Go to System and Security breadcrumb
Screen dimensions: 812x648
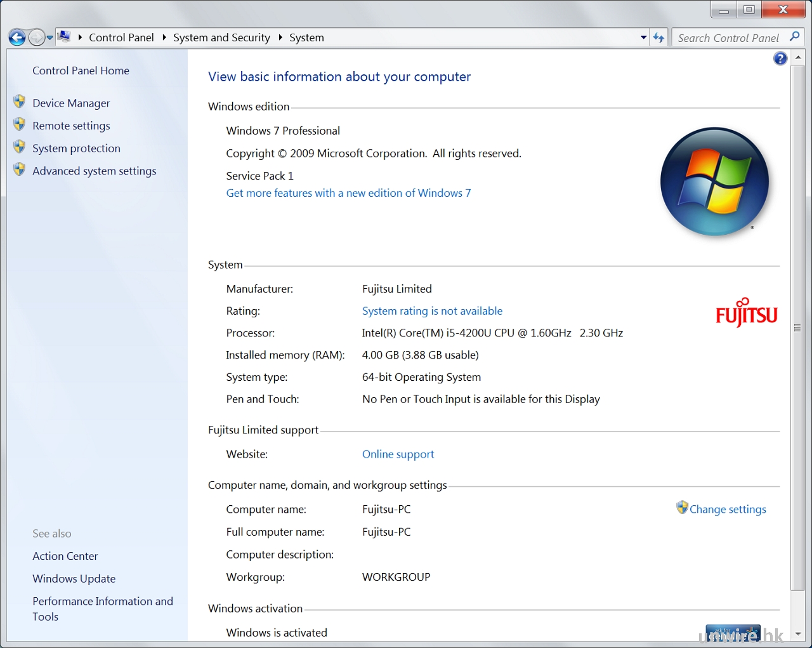(x=221, y=37)
